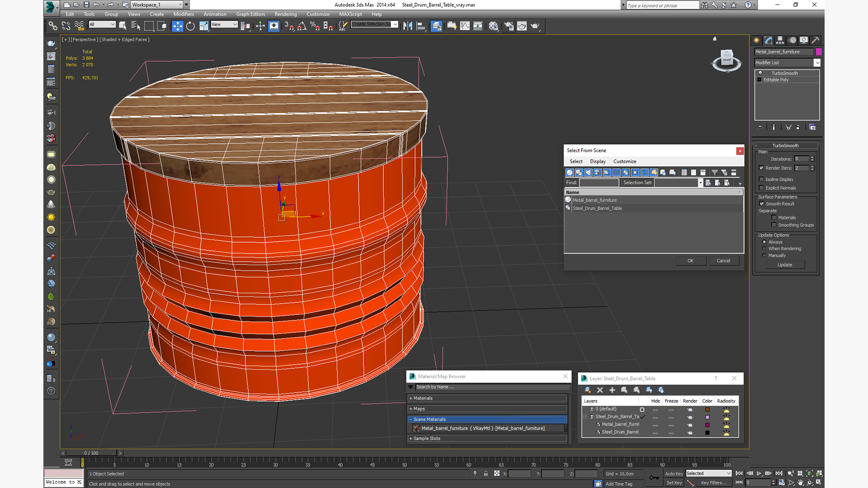This screenshot has height=488, width=868.
Task: Open Customize menu in Select From Scene
Action: (x=625, y=161)
